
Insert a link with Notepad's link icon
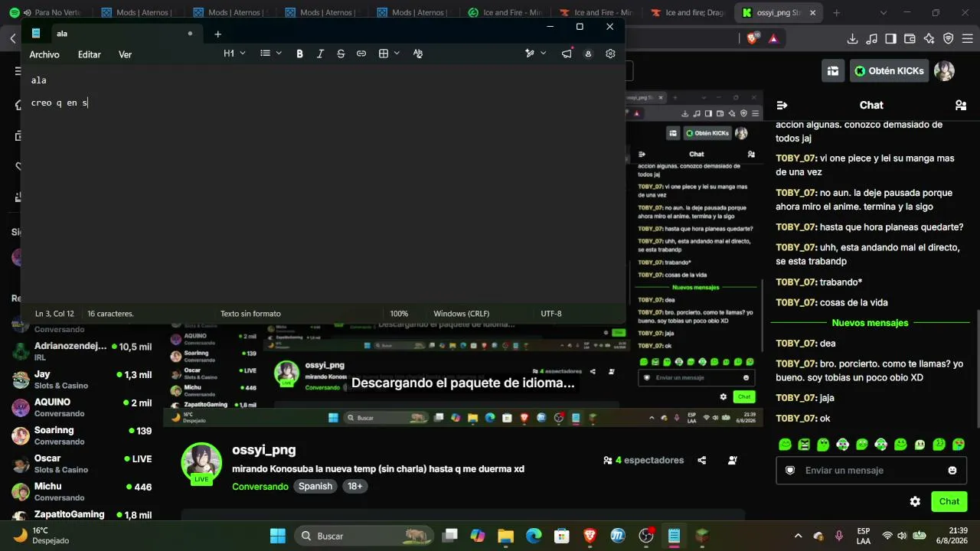(361, 54)
